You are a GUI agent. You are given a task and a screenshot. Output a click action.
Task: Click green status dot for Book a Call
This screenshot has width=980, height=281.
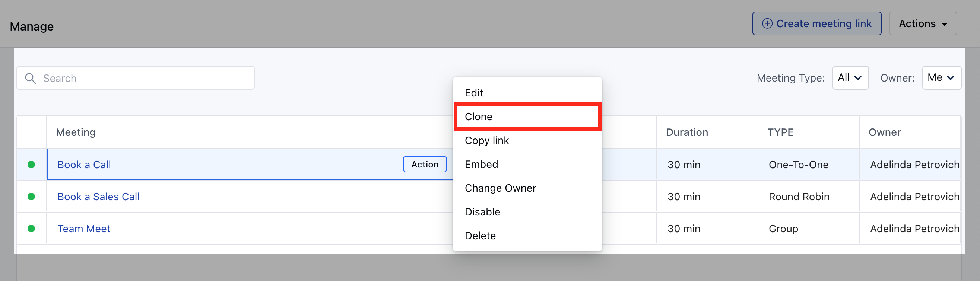tap(32, 165)
